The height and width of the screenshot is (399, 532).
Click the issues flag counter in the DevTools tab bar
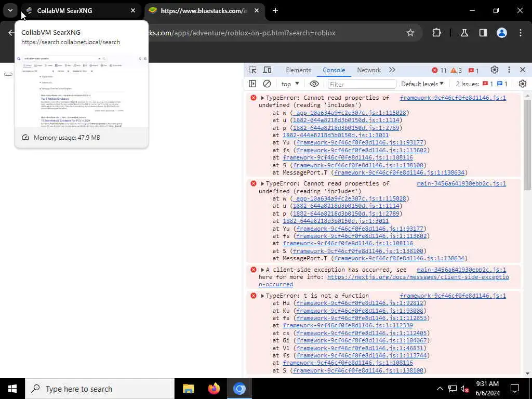[x=473, y=70]
